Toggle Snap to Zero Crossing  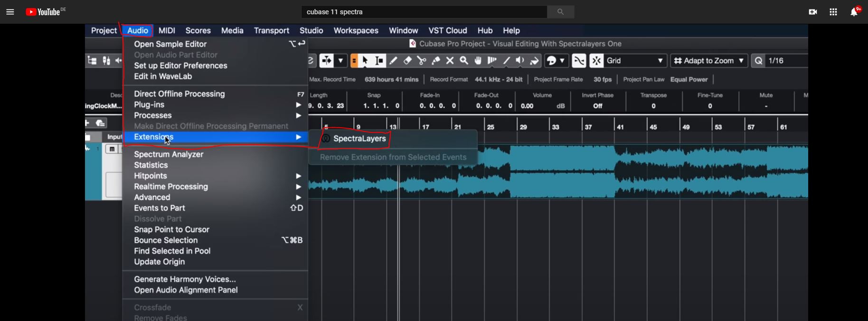point(579,61)
